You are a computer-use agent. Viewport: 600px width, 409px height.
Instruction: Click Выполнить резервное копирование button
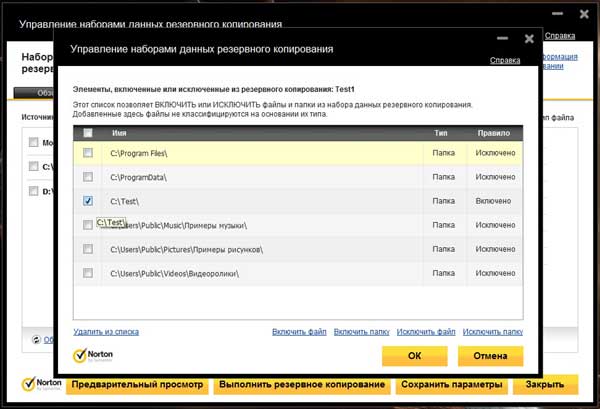coord(302,385)
